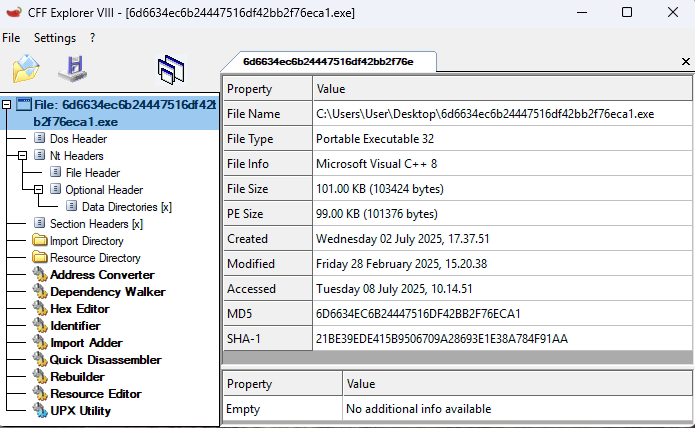The height and width of the screenshot is (428, 695).
Task: Click the CFF Explorer chili pepper title icon
Action: (14, 12)
